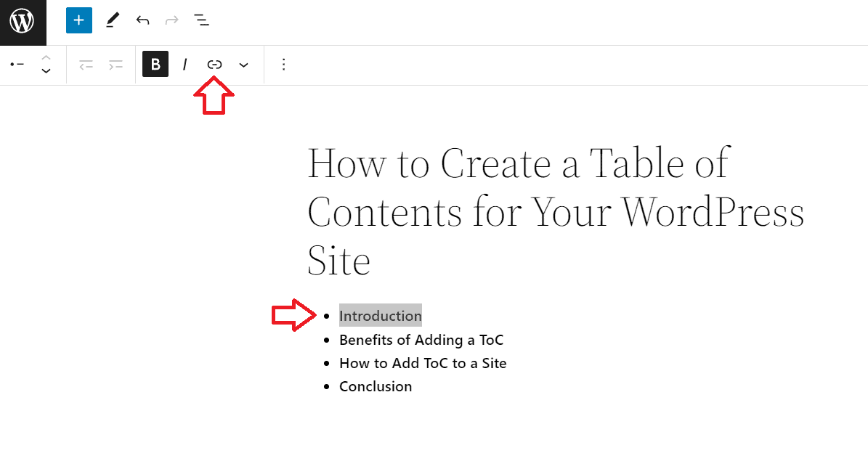Insert a link on selected text
Viewport: 868px width, 469px height.
pyautogui.click(x=214, y=65)
